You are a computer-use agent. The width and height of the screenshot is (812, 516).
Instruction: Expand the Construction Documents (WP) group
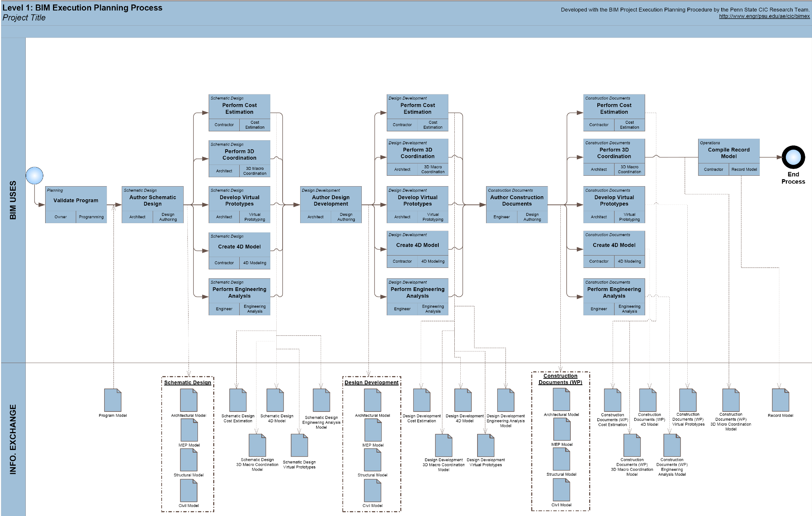click(560, 379)
